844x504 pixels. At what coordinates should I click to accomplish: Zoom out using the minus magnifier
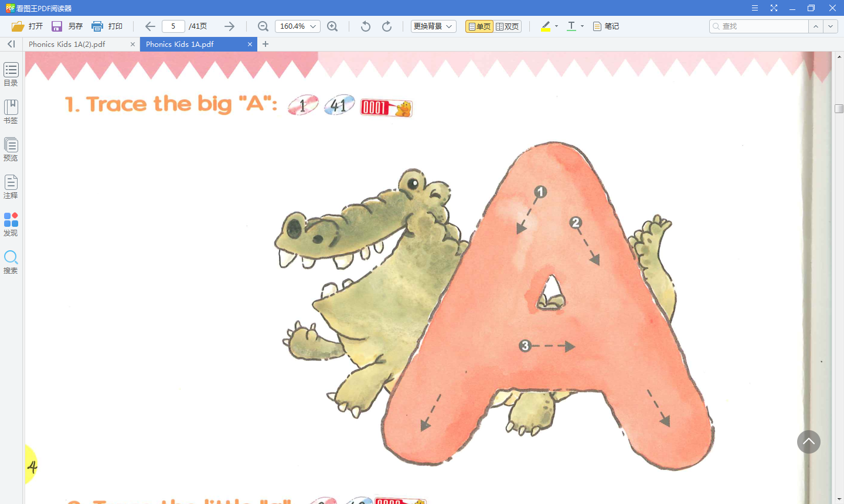coord(263,26)
